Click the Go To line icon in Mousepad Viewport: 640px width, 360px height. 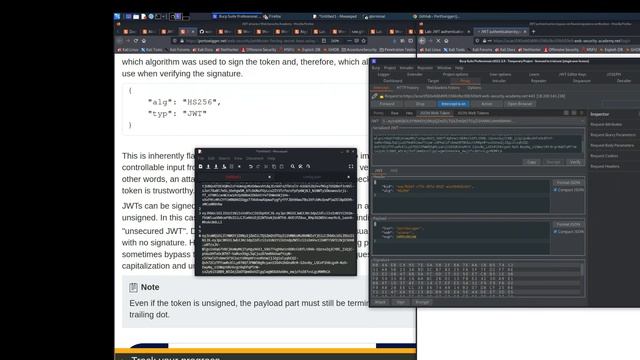308,167
